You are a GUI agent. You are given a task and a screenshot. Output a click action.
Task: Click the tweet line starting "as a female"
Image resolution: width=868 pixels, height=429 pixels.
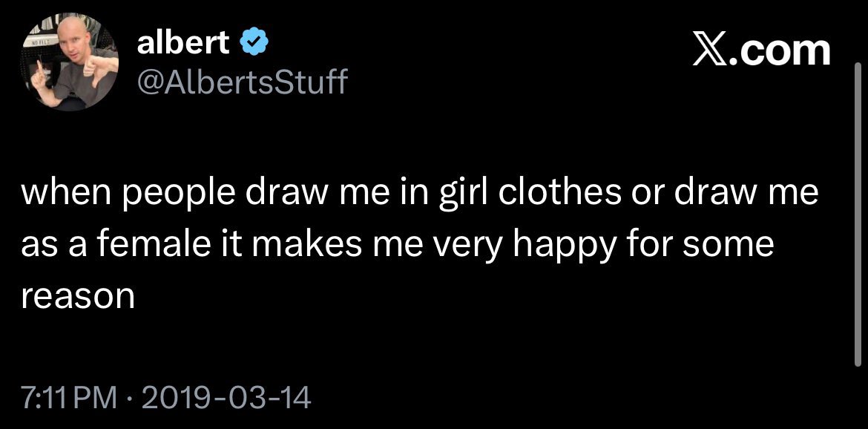pos(397,243)
